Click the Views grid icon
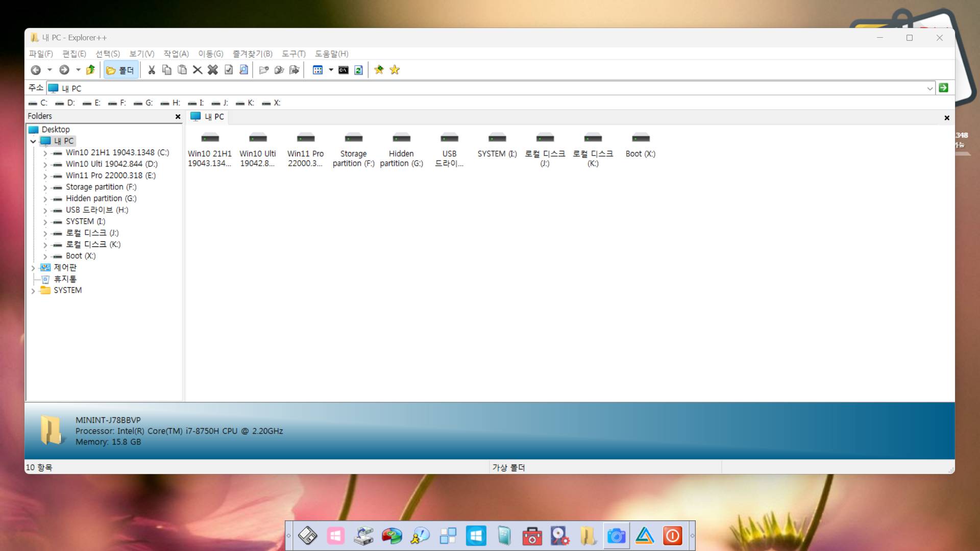This screenshot has width=980, height=551. tap(318, 70)
